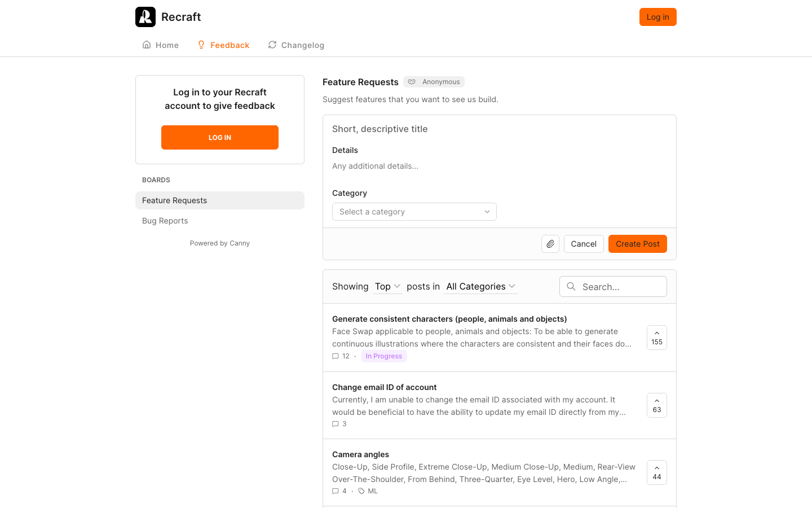The width and height of the screenshot is (812, 508).
Task: Open the All Categories filter dropdown
Action: coord(481,287)
